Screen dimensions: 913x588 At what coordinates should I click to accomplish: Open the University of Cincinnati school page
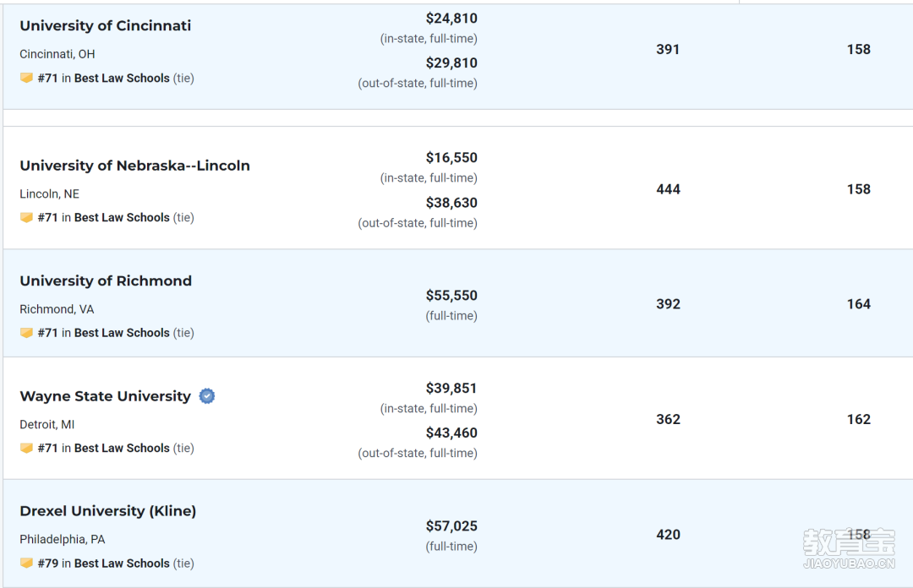click(106, 25)
